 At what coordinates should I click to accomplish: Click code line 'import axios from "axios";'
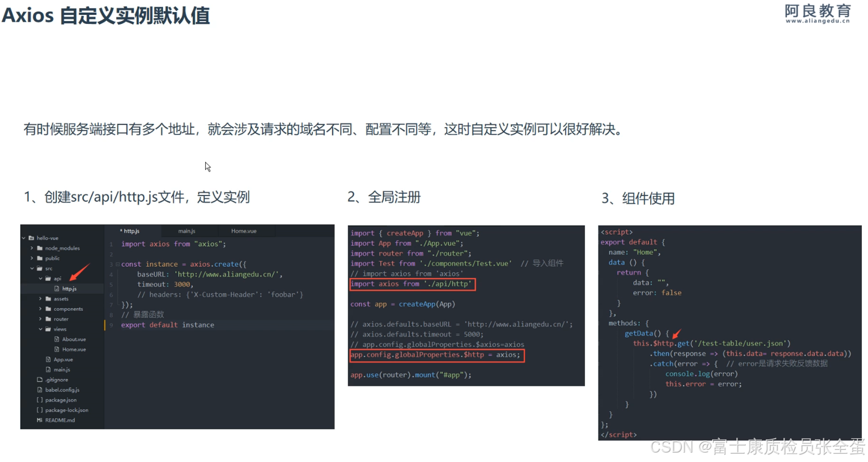pos(174,244)
